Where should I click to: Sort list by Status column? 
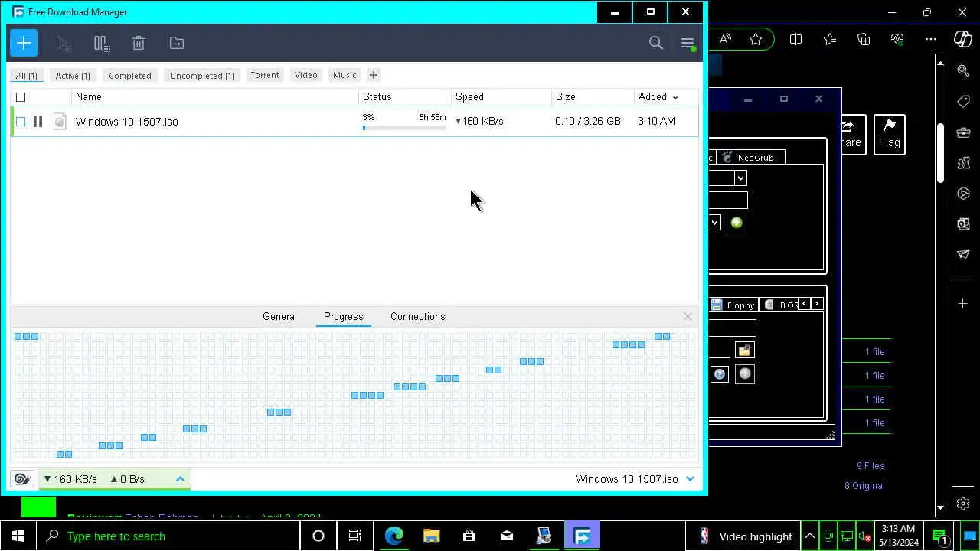(x=377, y=97)
